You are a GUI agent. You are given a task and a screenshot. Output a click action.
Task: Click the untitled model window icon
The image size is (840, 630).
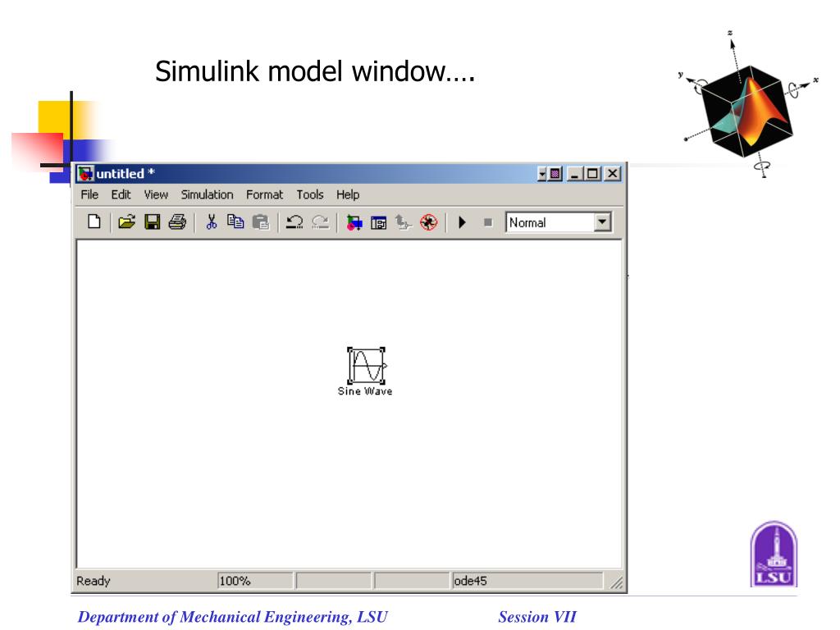coord(85,174)
